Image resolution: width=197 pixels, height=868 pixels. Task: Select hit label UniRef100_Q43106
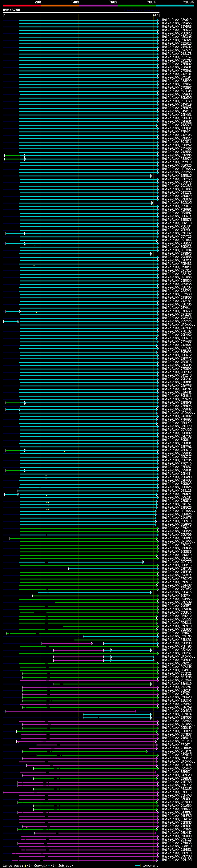177,135
